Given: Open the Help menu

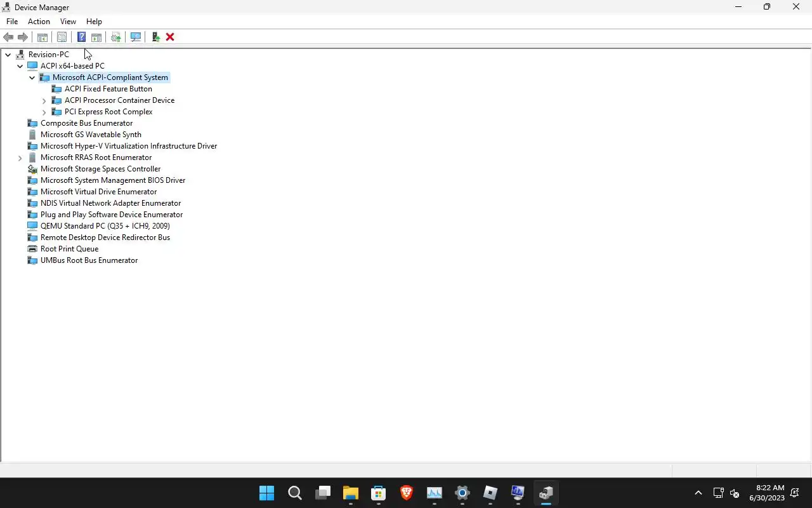Looking at the screenshot, I should coord(94,21).
